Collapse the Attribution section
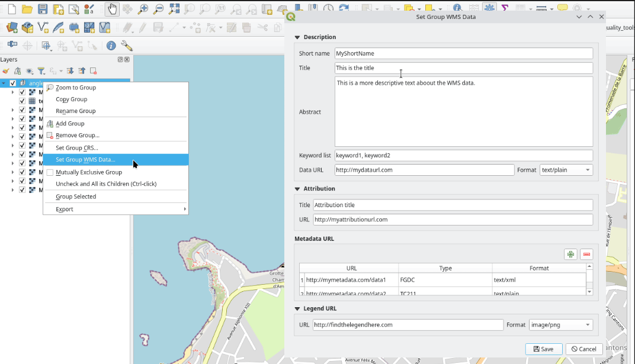Image resolution: width=635 pixels, height=364 pixels. click(x=297, y=189)
